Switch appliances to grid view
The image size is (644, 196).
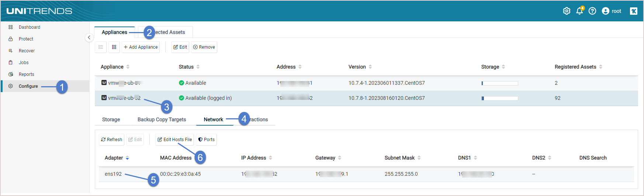click(114, 47)
